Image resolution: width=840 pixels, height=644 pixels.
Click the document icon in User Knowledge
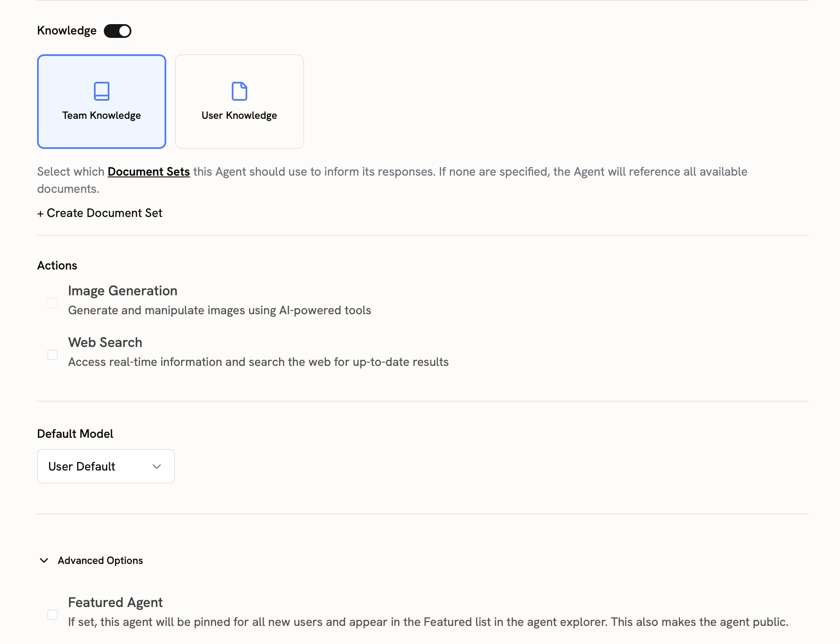tap(240, 91)
